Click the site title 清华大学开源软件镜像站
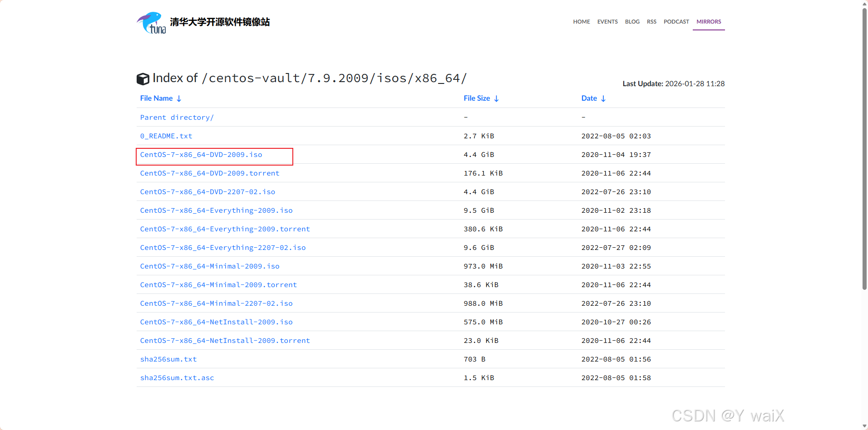The width and height of the screenshot is (868, 430). coord(220,22)
